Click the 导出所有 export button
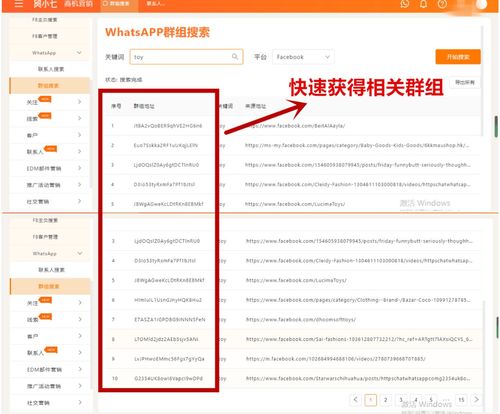This screenshot has width=500, height=414. [465, 82]
